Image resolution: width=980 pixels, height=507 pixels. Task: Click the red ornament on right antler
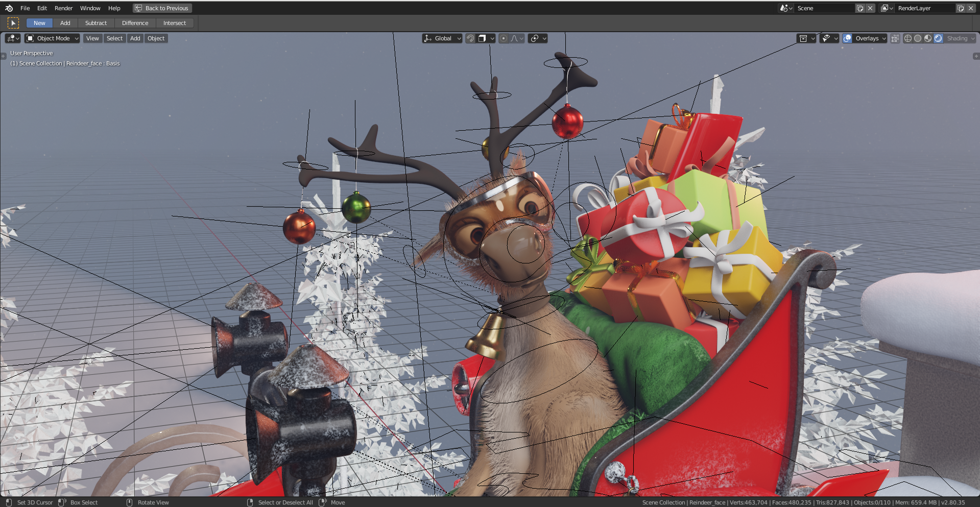pos(567,121)
